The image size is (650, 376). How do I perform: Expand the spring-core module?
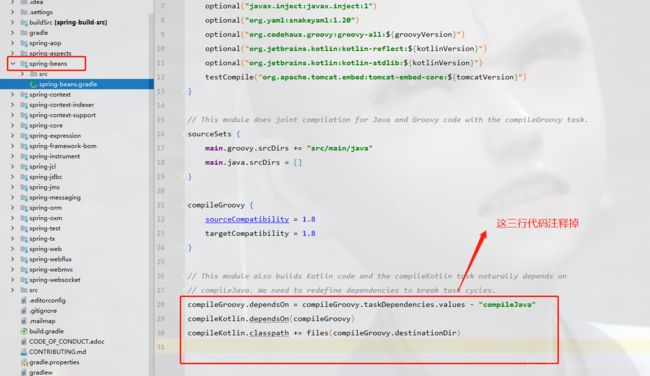pos(12,125)
